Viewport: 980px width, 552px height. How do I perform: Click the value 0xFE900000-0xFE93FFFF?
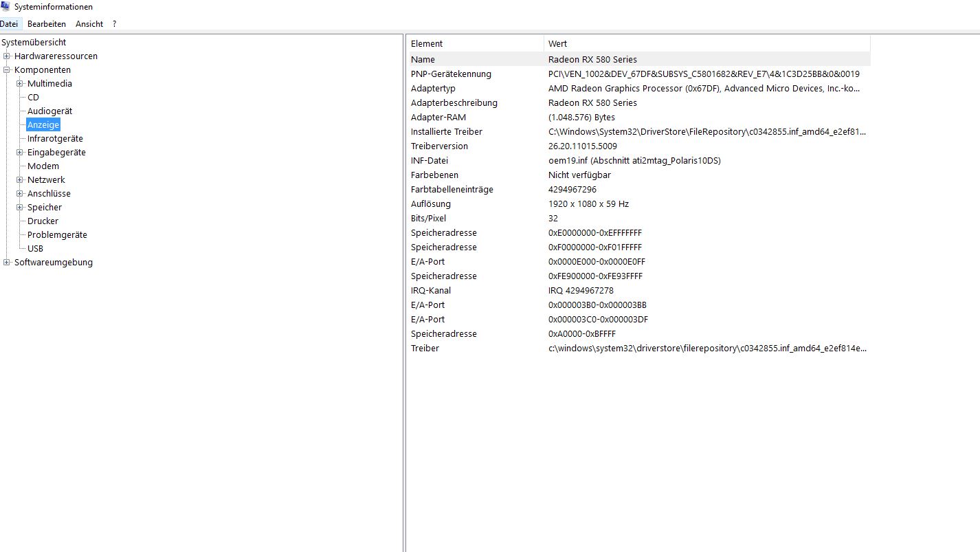[595, 276]
